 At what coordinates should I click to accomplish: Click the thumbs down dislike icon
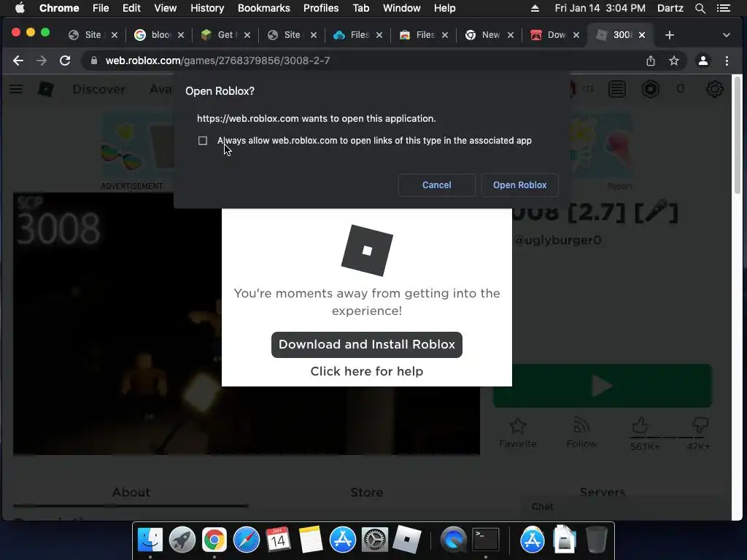point(700,425)
